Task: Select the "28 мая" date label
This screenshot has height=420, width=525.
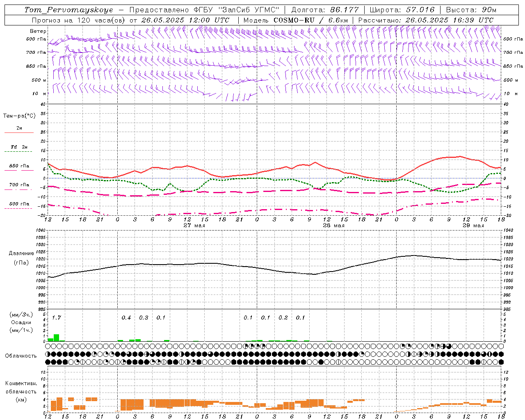Action: click(x=334, y=226)
